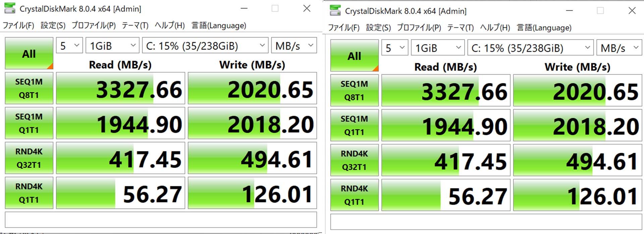
Task: Expand MB/s unit dropdown in left window
Action: point(294,45)
